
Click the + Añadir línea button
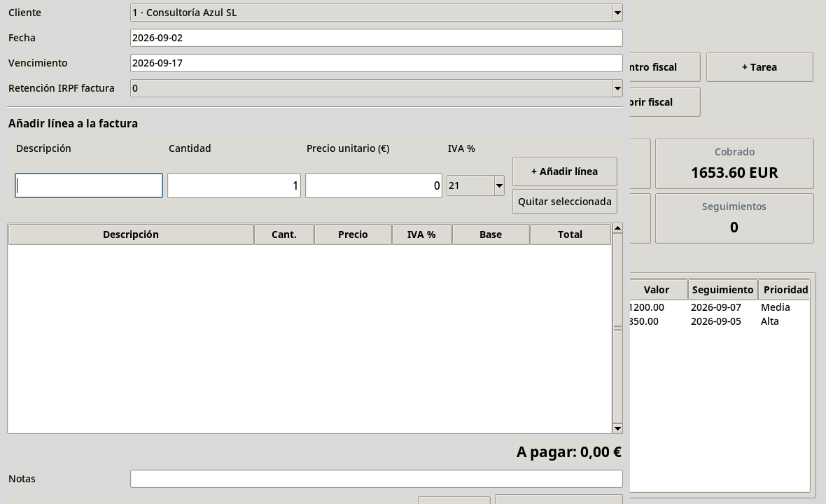click(x=565, y=171)
